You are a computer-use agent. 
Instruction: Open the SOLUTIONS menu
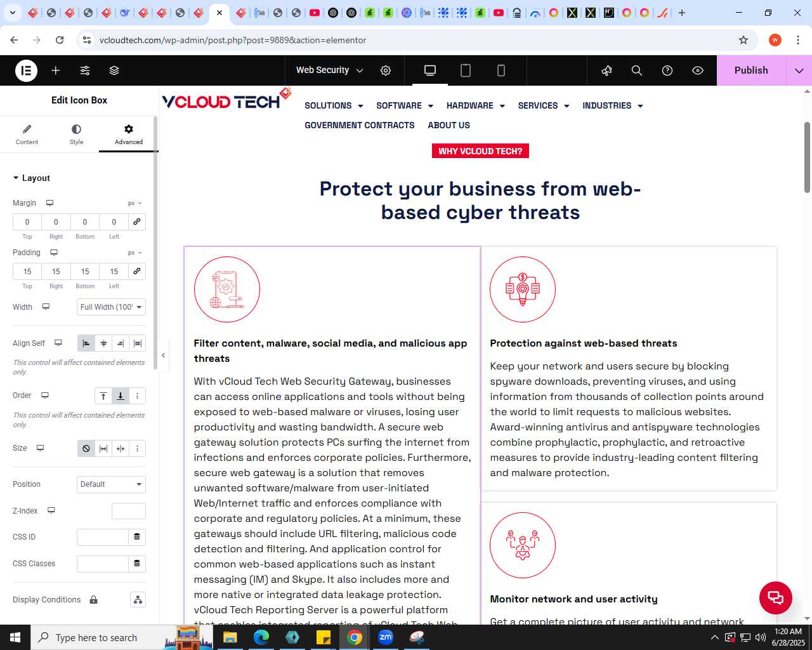(x=334, y=106)
